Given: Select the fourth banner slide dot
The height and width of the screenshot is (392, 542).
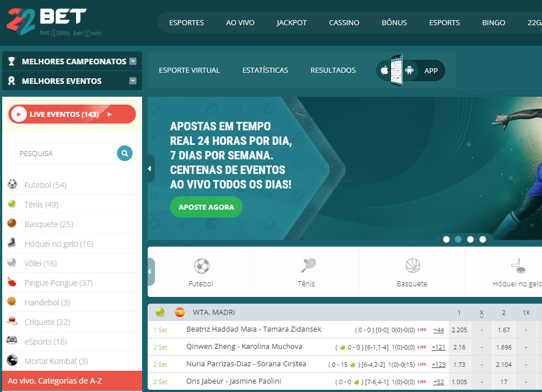Looking at the screenshot, I should click(483, 239).
